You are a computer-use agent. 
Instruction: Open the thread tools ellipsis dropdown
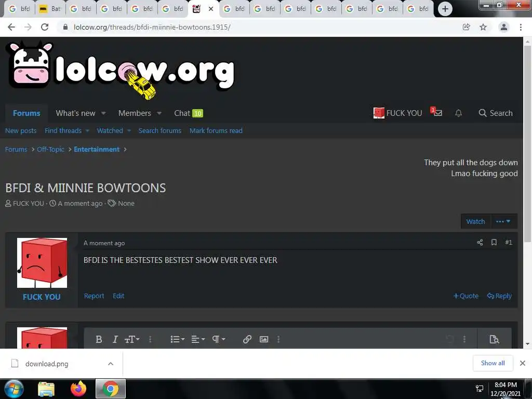pyautogui.click(x=503, y=221)
